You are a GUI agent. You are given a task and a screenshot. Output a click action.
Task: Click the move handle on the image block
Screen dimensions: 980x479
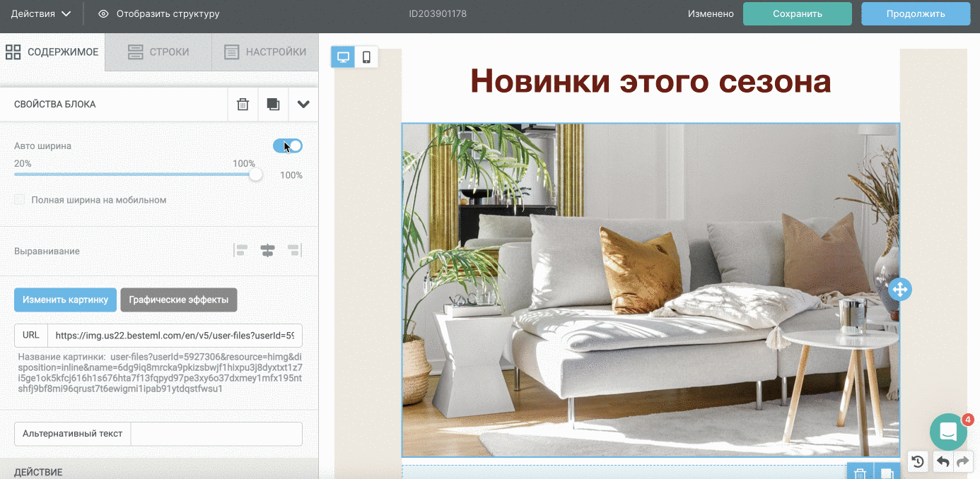point(899,289)
